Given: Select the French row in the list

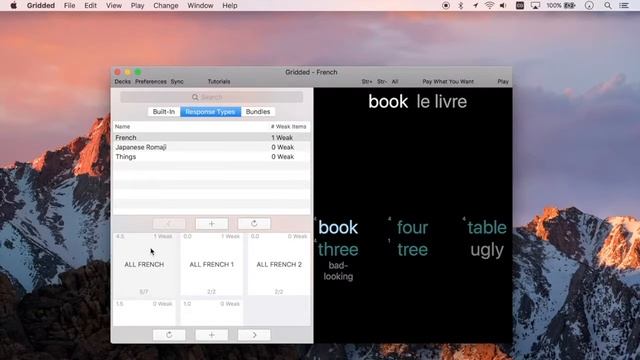Looking at the screenshot, I should [x=211, y=138].
